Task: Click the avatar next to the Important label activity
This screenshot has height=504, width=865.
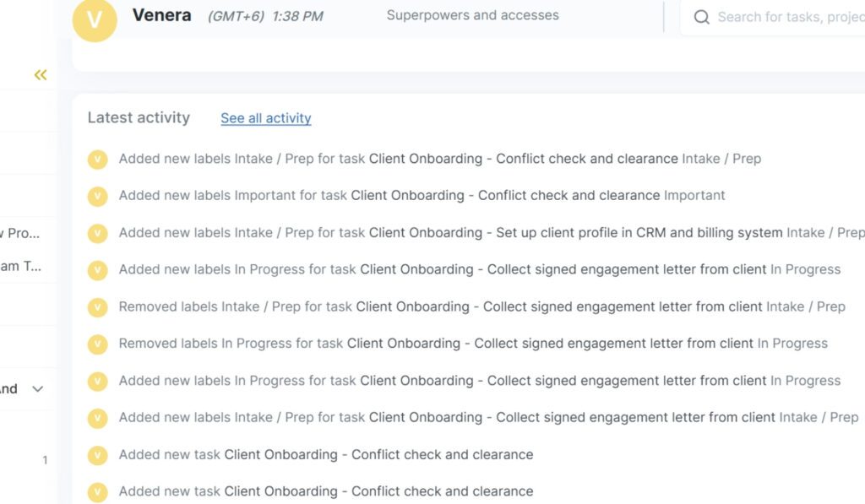Action: tap(97, 196)
